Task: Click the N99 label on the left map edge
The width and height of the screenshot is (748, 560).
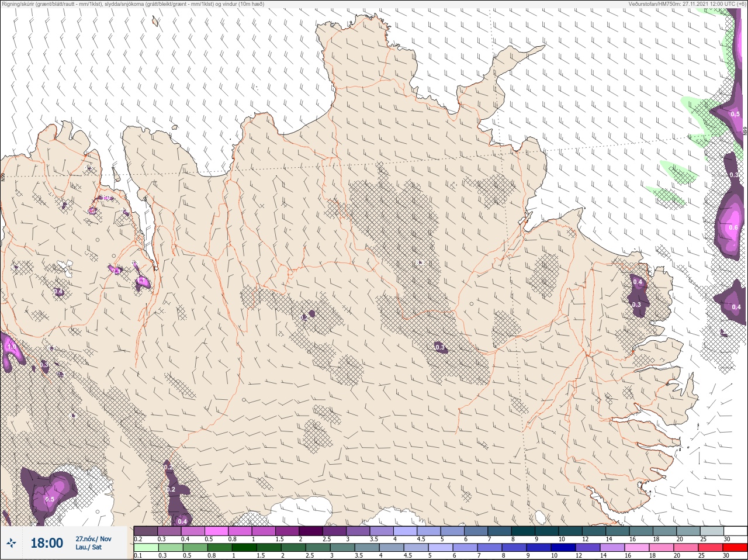Action: point(3,177)
